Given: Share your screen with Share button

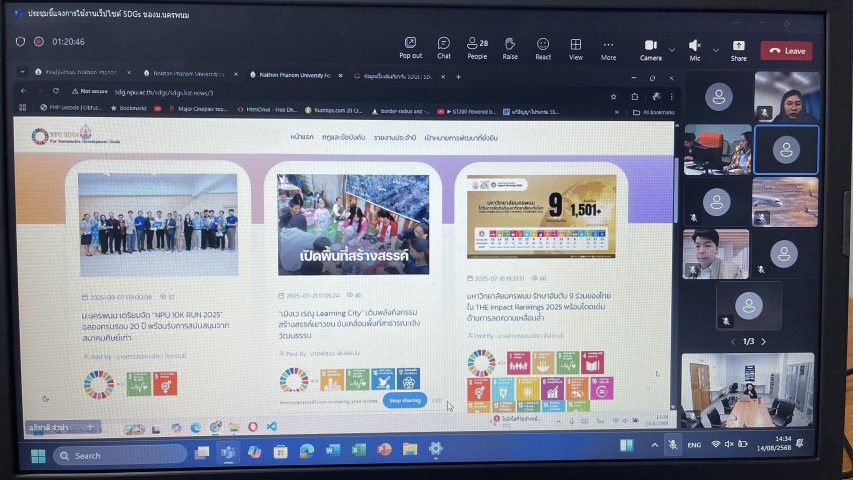Looking at the screenshot, I should [738, 49].
